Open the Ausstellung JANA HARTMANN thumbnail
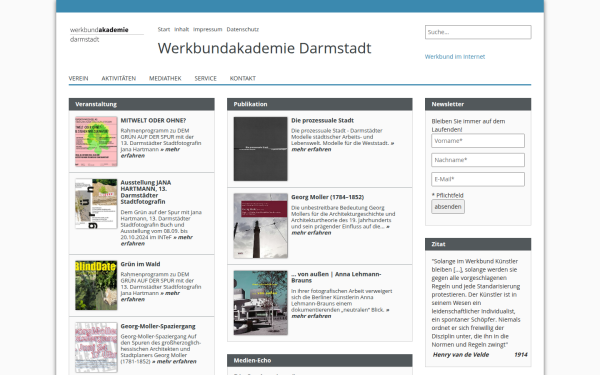 (x=96, y=204)
